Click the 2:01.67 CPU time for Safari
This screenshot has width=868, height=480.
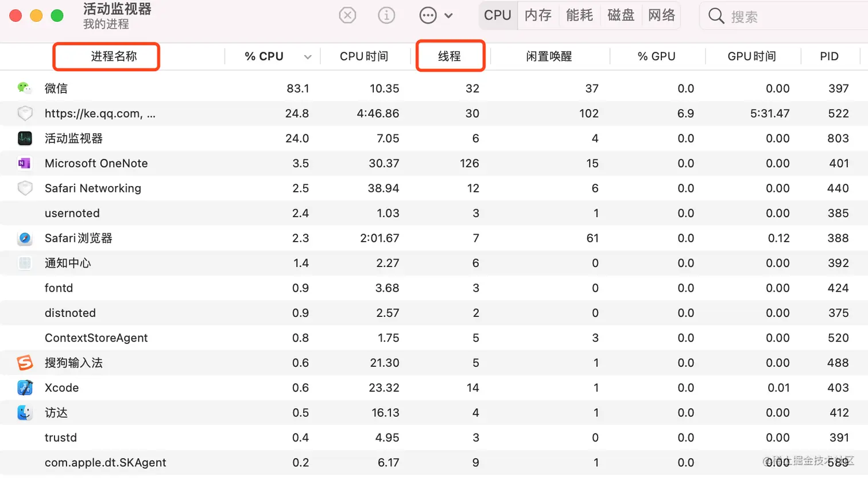pyautogui.click(x=379, y=238)
